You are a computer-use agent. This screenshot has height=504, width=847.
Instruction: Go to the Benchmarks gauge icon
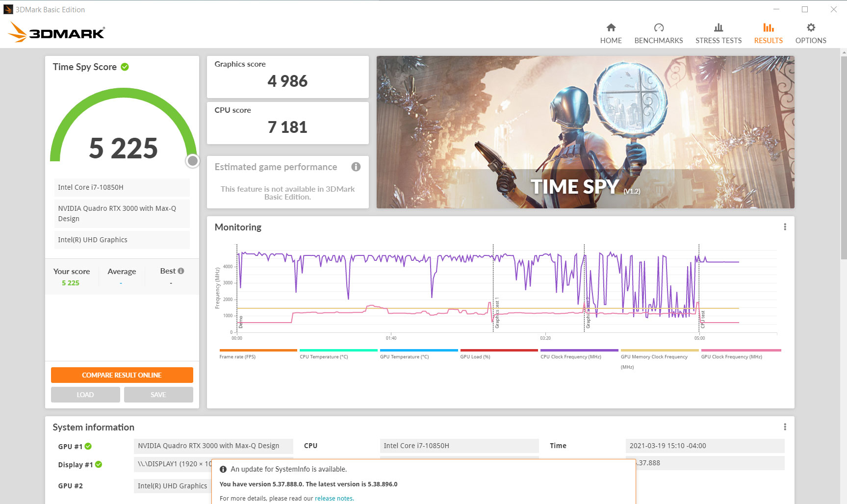click(x=659, y=27)
